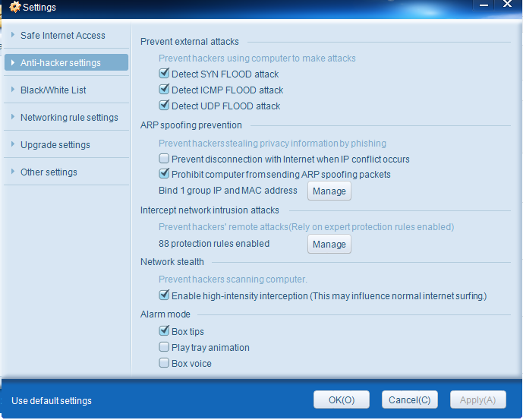Click 'Network stealth' heading text
523x420 pixels.
tap(172, 262)
